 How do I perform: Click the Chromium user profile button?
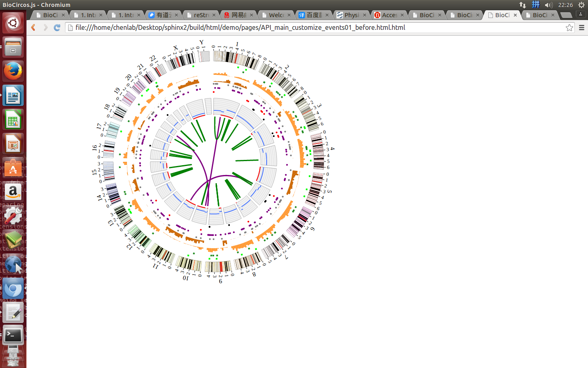click(581, 14)
